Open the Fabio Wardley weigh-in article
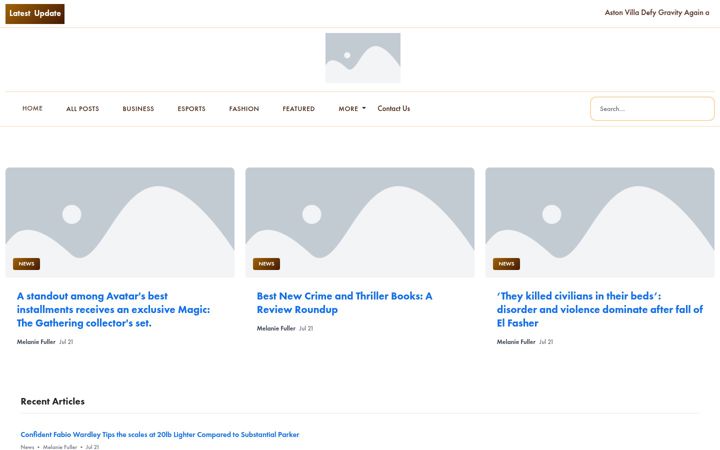Screen dimensions: 720x450 click(x=160, y=434)
